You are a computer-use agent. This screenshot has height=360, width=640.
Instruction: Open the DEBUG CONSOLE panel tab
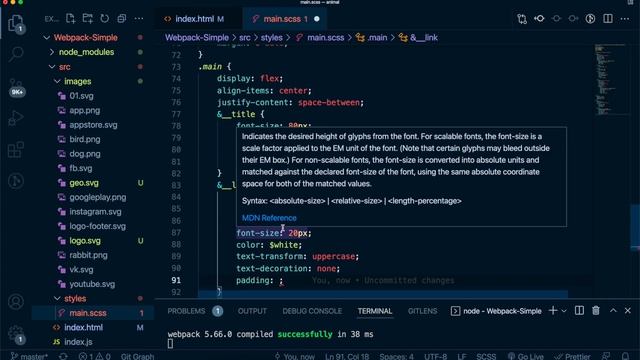click(312, 311)
